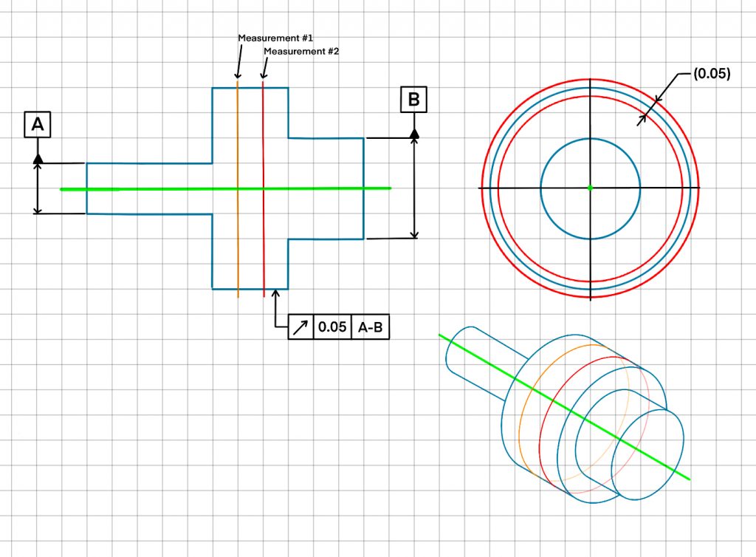Screen dimensions: 756x557
Task: Click datum A's black triangle marker
Action: [x=38, y=158]
